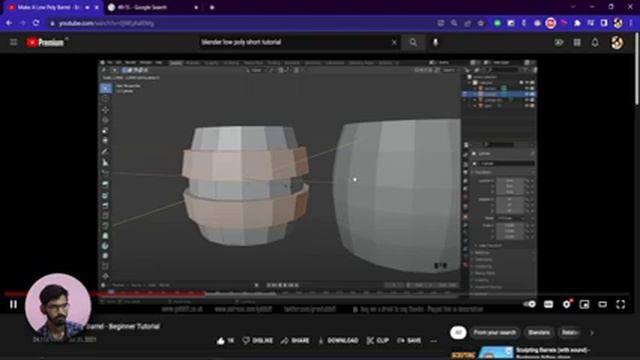
Task: Click the SHARE button
Action: (295, 340)
